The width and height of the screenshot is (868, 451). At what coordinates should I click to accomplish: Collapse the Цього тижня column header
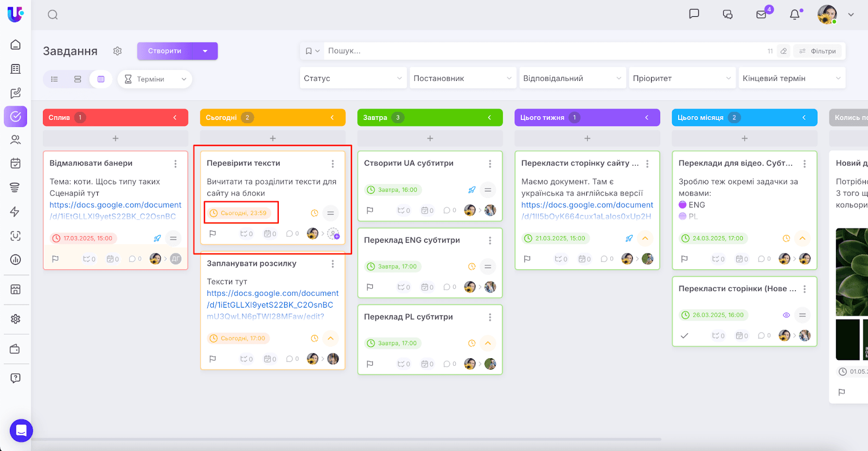click(x=647, y=118)
